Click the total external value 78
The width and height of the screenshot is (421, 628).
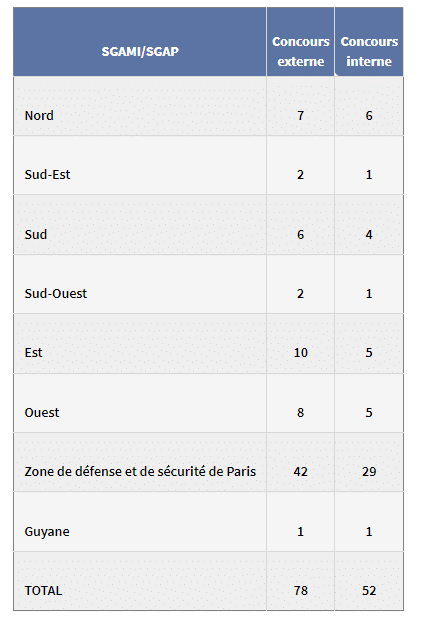pos(300,591)
